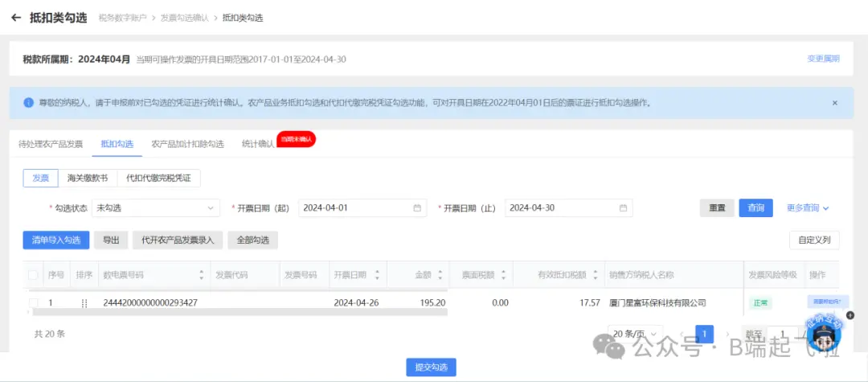
Task: Tick the select-all checkbox in table header
Action: coord(33,275)
